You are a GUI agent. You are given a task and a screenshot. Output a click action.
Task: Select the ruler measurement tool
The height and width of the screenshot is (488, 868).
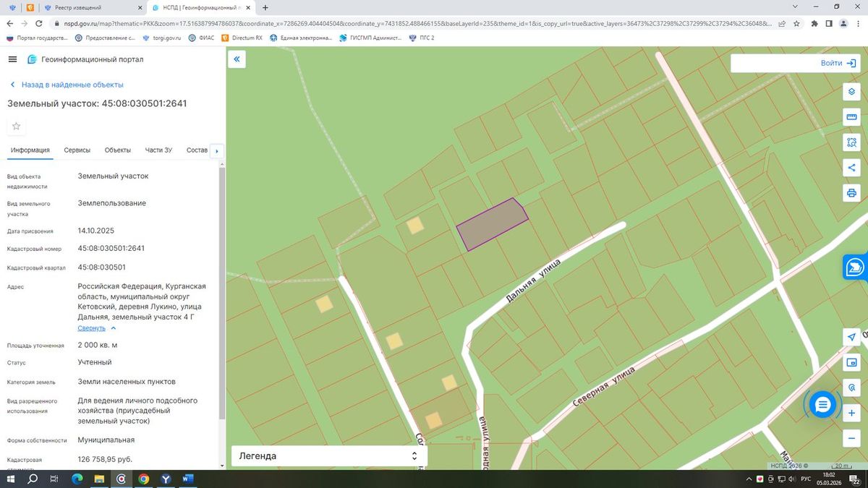851,118
